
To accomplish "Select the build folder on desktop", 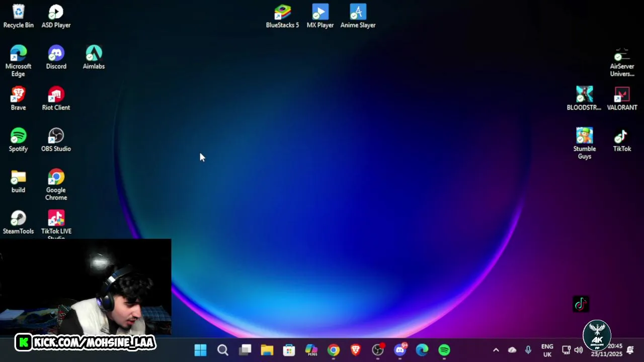I will pos(18,181).
